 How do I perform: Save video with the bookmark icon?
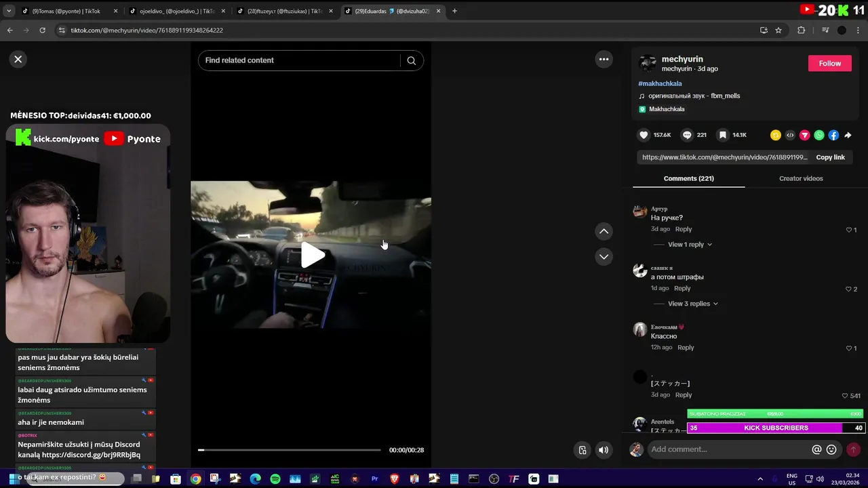click(x=723, y=135)
